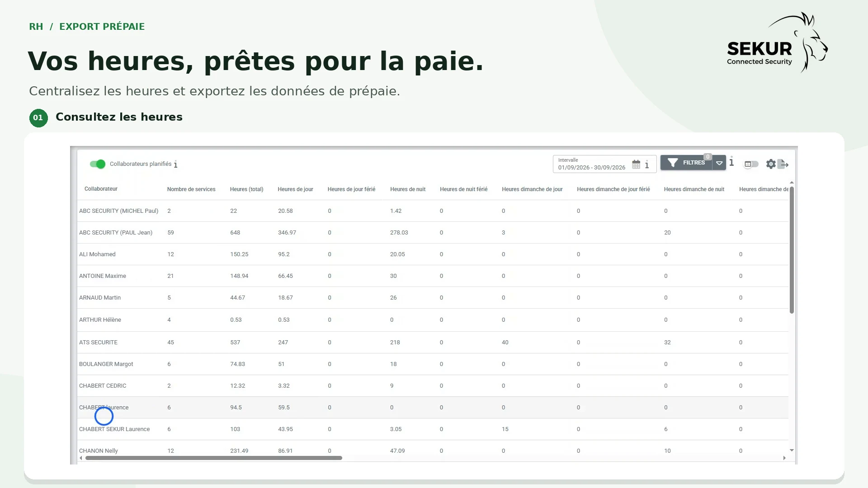Expand the dropdown arrow next to FILTRES
The image size is (868, 488).
(719, 163)
